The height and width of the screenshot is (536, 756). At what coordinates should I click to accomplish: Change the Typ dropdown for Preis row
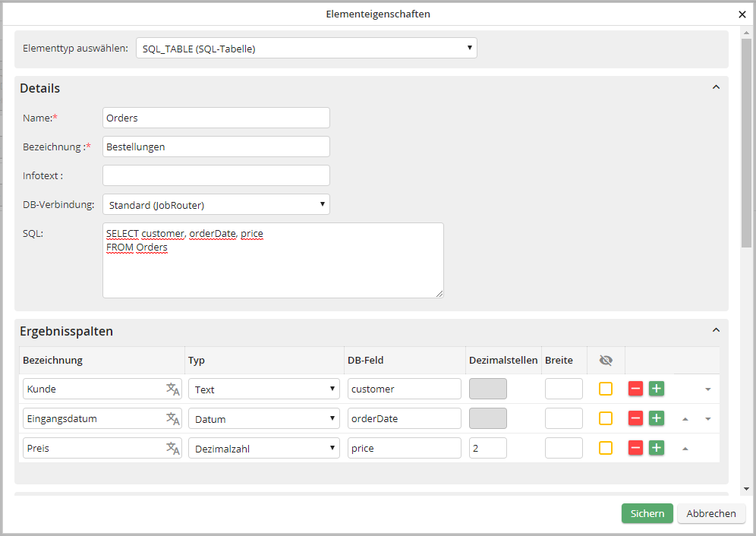click(x=264, y=448)
